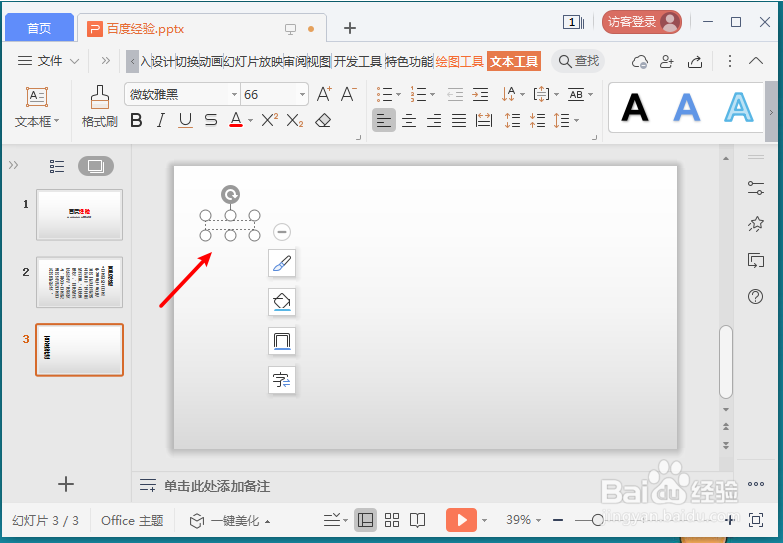This screenshot has width=783, height=543.
Task: Open the 文本工具 tab
Action: point(514,61)
